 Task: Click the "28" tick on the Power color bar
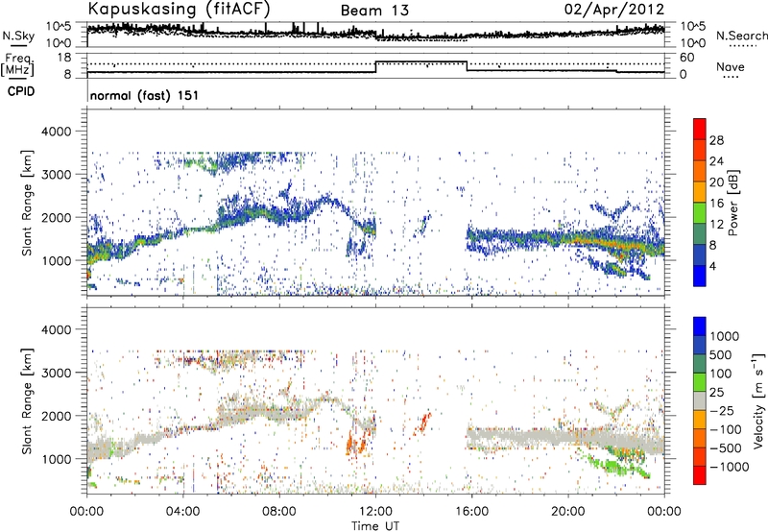click(x=716, y=140)
